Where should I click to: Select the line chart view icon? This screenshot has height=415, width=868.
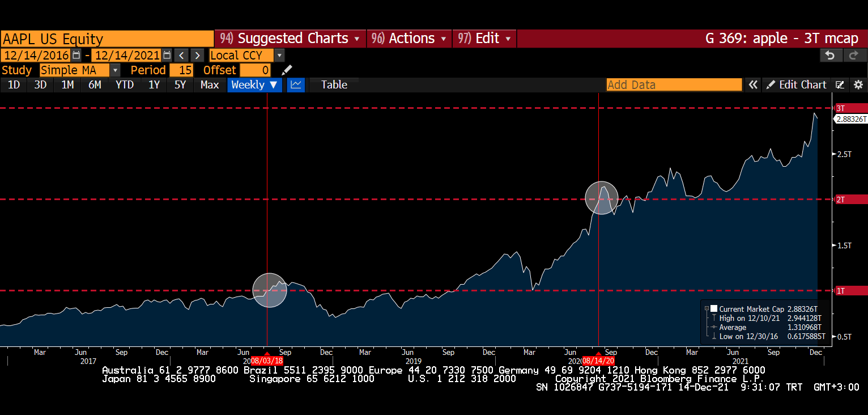(x=296, y=84)
